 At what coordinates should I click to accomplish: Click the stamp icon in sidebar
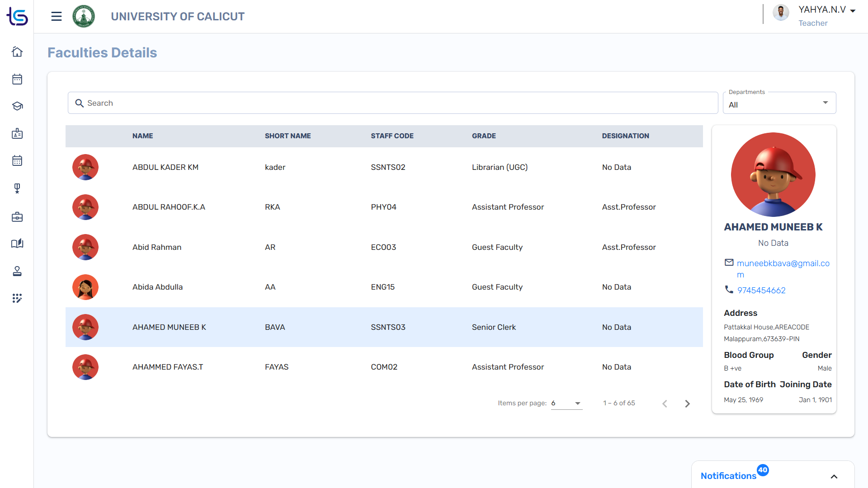click(x=17, y=271)
